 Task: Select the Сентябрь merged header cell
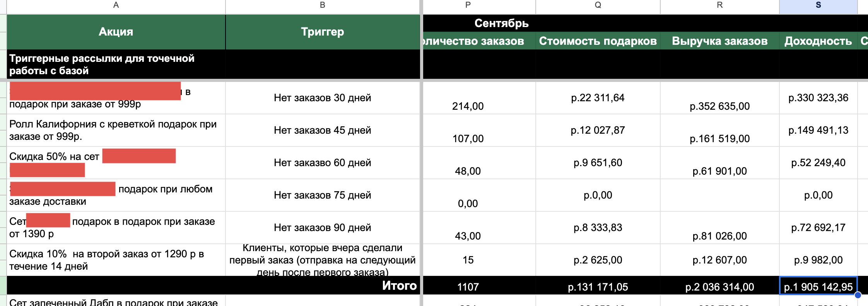501,23
